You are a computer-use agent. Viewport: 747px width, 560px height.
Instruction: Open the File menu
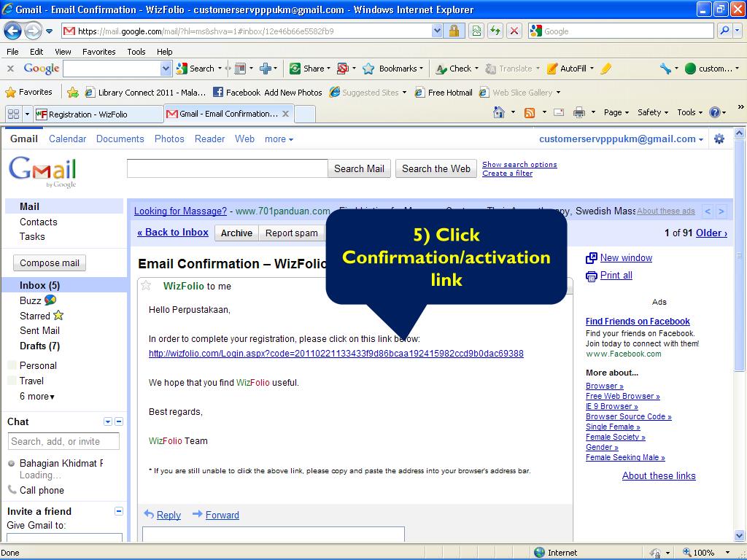[13, 52]
